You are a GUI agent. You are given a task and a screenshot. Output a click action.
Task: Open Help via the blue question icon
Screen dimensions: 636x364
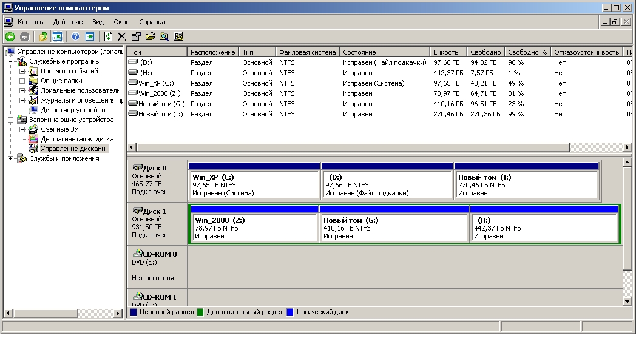coord(76,36)
